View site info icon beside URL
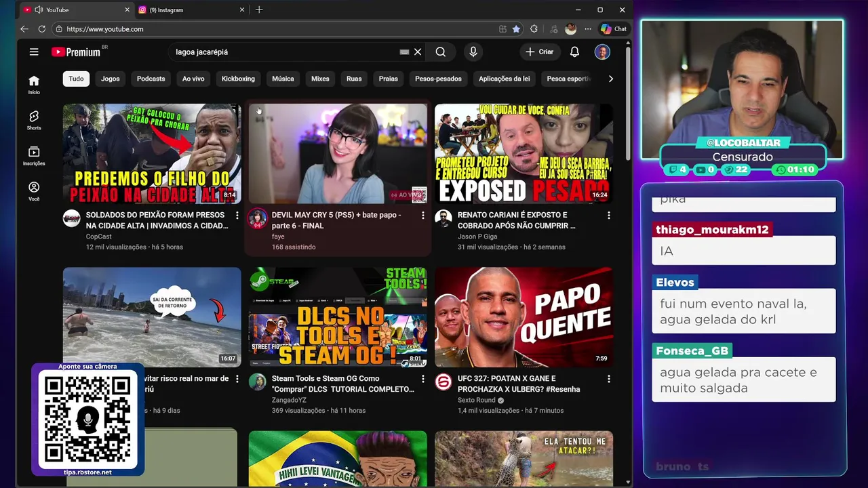This screenshot has width=868, height=488. point(59,29)
